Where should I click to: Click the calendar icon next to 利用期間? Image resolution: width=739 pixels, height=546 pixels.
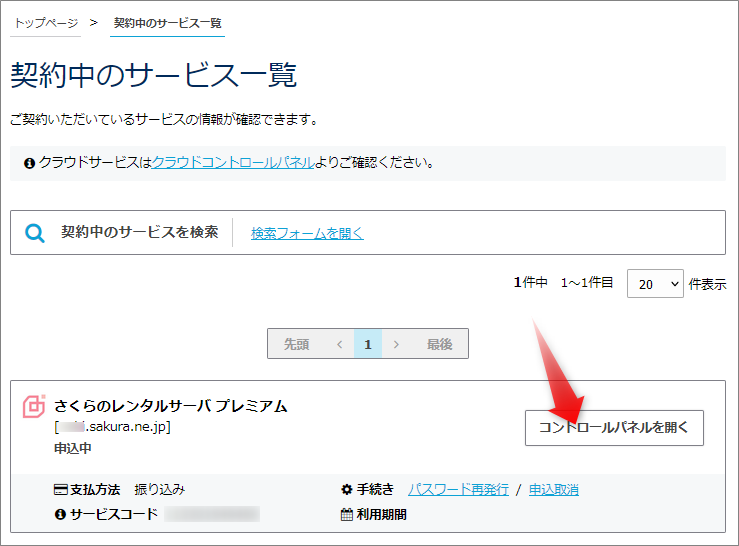click(x=346, y=515)
